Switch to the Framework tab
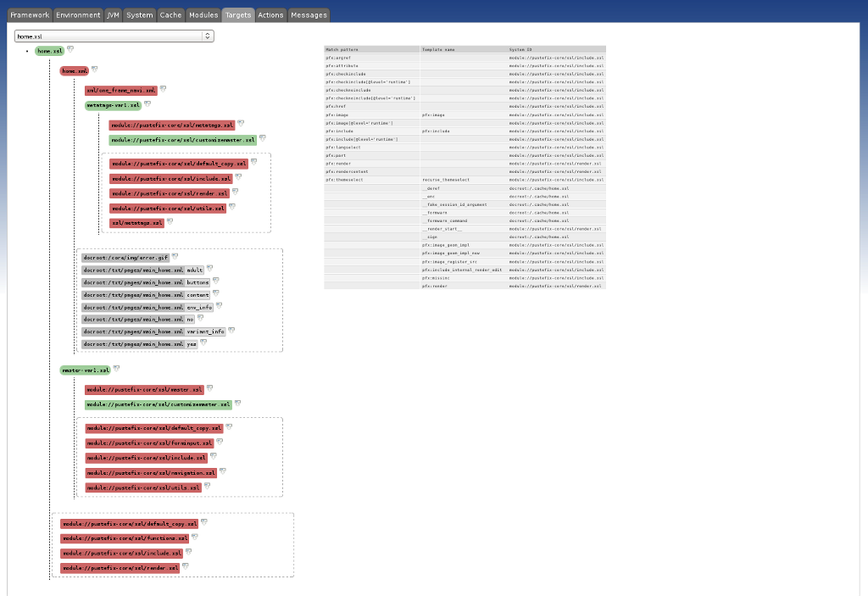868x596 pixels. point(30,15)
